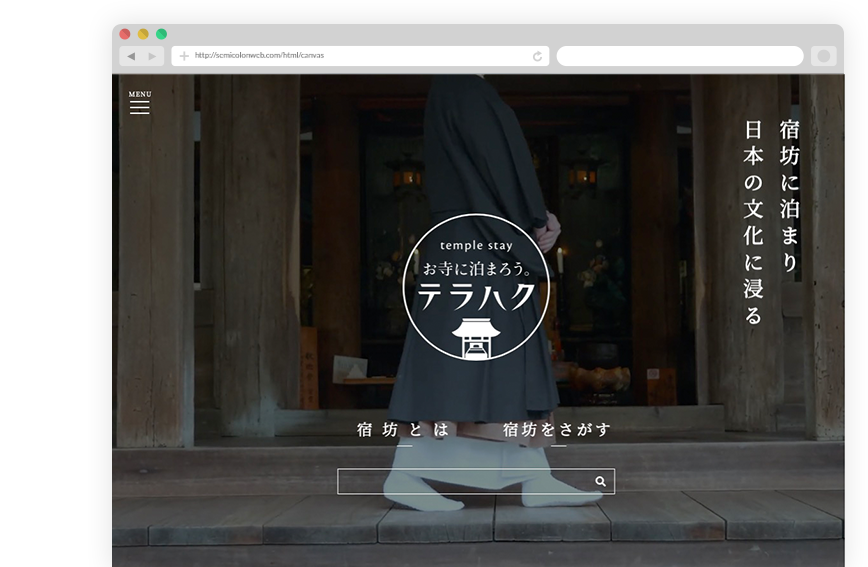Click the temple stay circular logo
This screenshot has width=868, height=567.
tap(477, 287)
